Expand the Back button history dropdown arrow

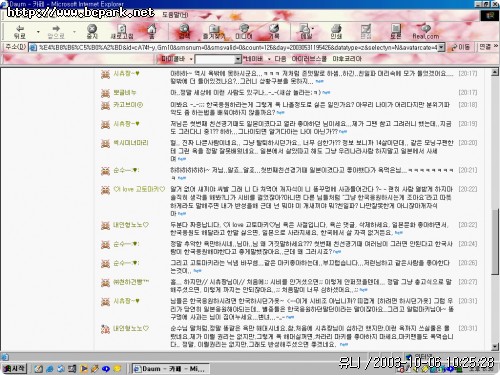(38, 32)
